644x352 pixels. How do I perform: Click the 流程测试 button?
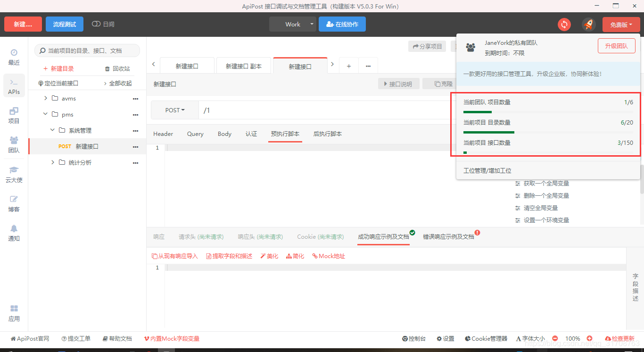click(x=65, y=24)
